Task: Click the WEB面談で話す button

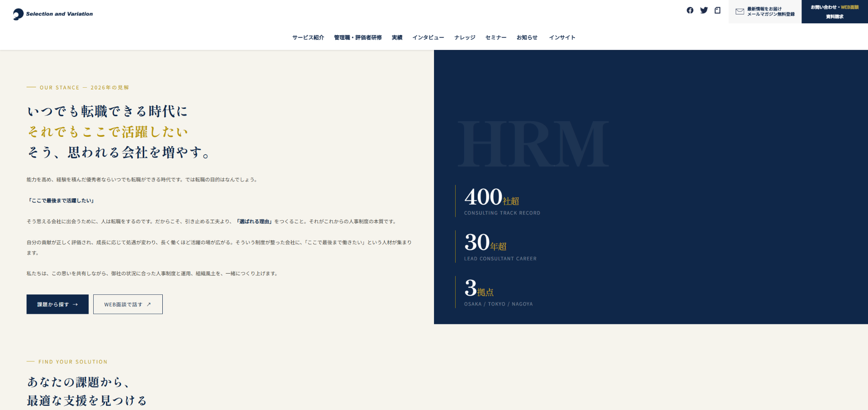Action: (128, 304)
